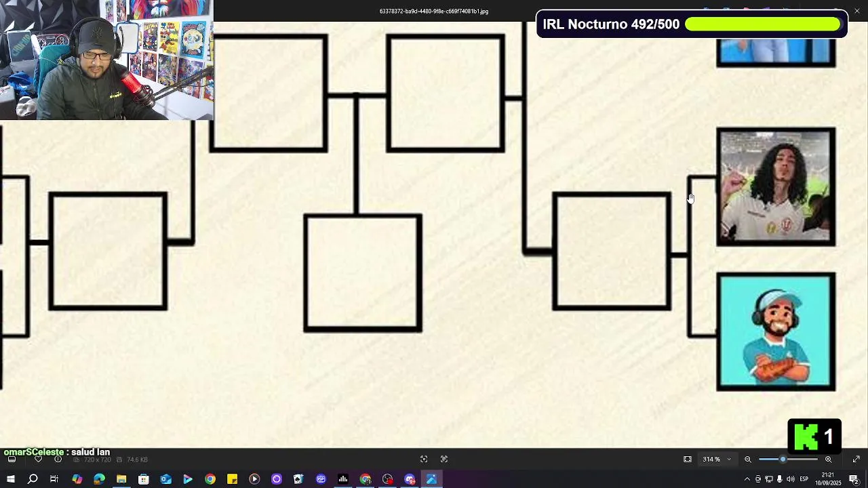Click the cartoon man in teal shirt
Image resolution: width=868 pixels, height=488 pixels.
click(776, 332)
